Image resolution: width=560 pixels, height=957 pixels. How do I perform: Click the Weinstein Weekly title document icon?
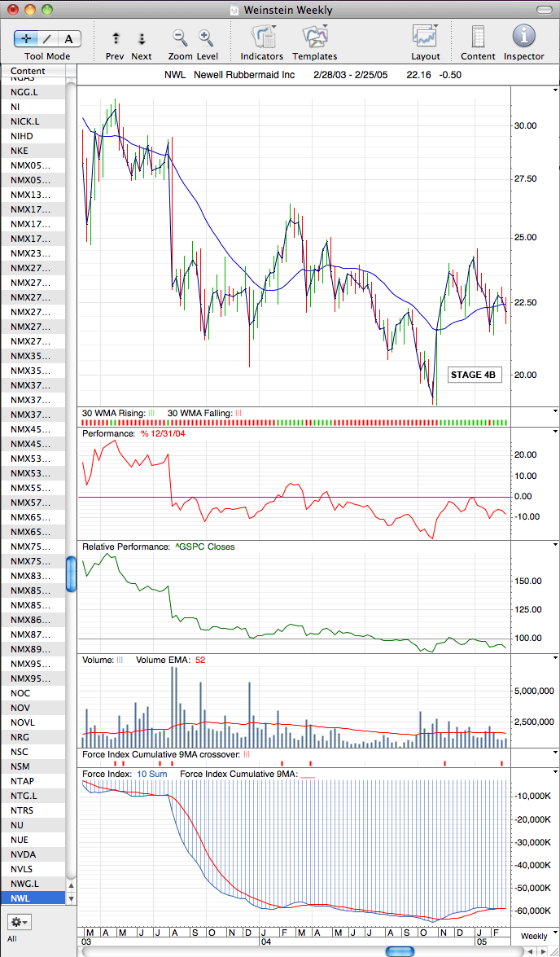pos(234,10)
